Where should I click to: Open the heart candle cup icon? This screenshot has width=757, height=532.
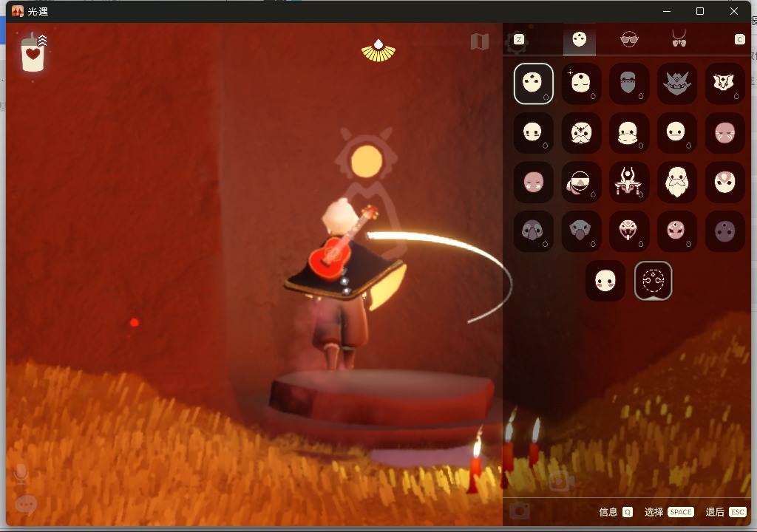(x=33, y=52)
